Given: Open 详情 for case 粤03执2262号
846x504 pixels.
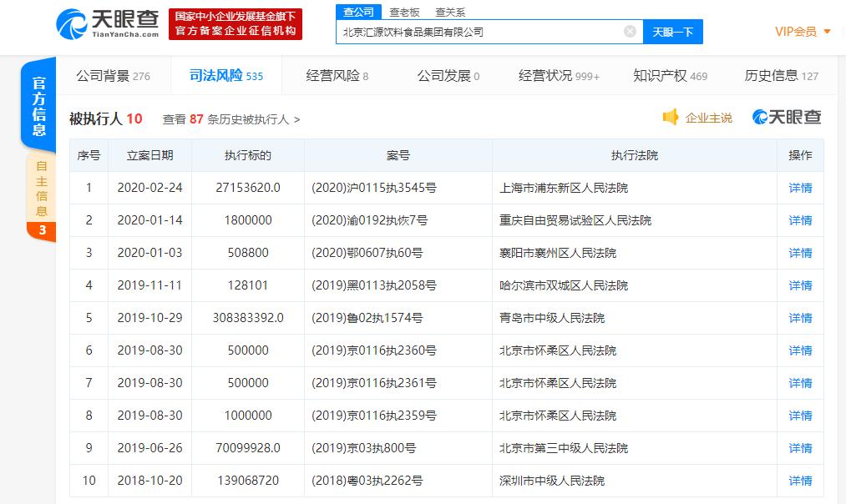Looking at the screenshot, I should point(800,481).
